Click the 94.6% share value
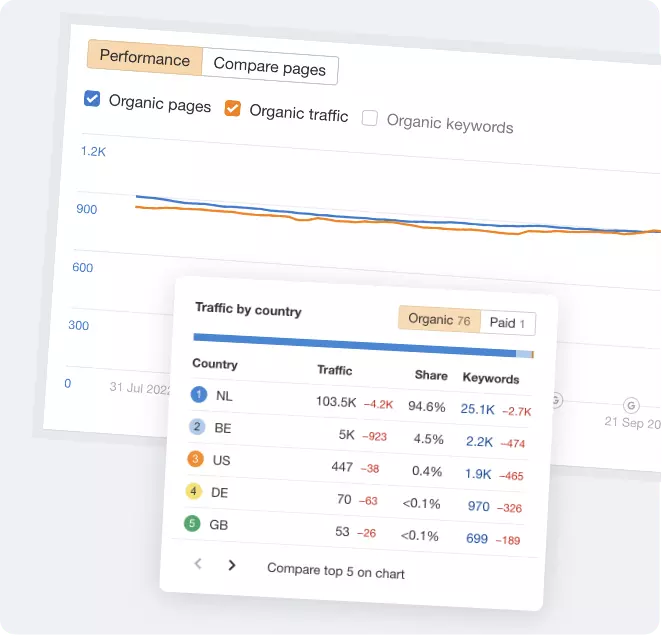This screenshot has height=636, width=662. 426,407
